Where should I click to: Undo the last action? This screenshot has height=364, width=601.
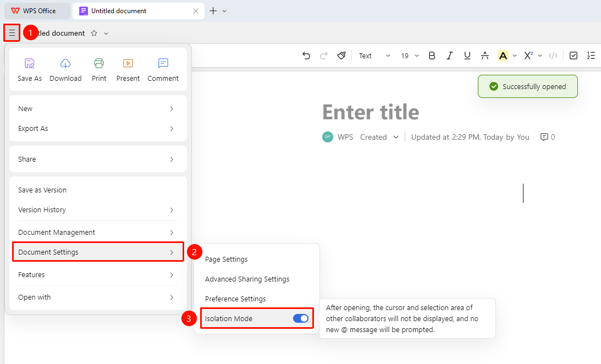tap(306, 56)
